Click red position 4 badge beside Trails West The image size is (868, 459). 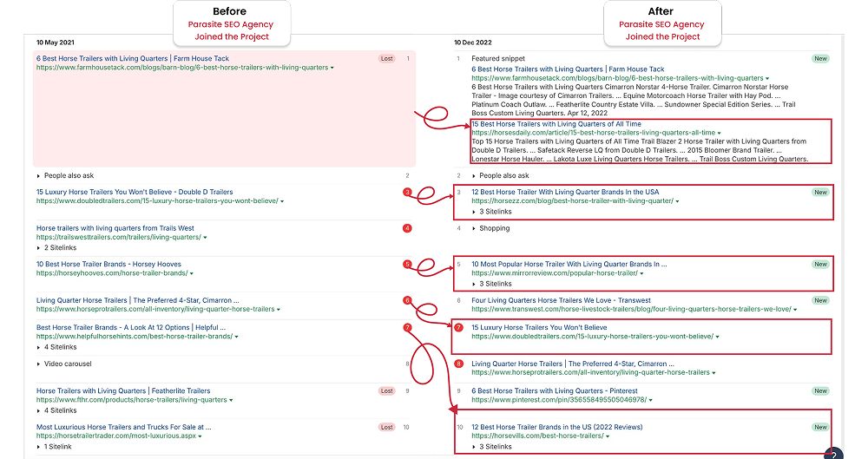point(407,228)
